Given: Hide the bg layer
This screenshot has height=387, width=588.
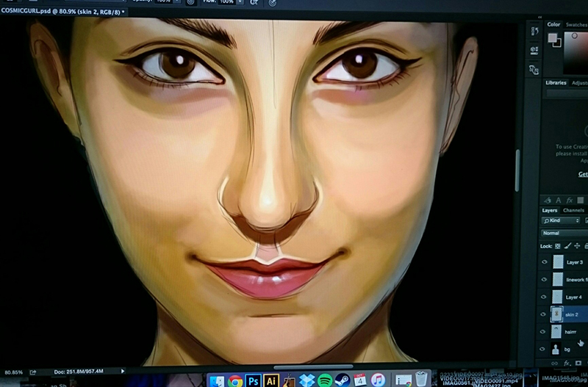Looking at the screenshot, I should (x=542, y=349).
